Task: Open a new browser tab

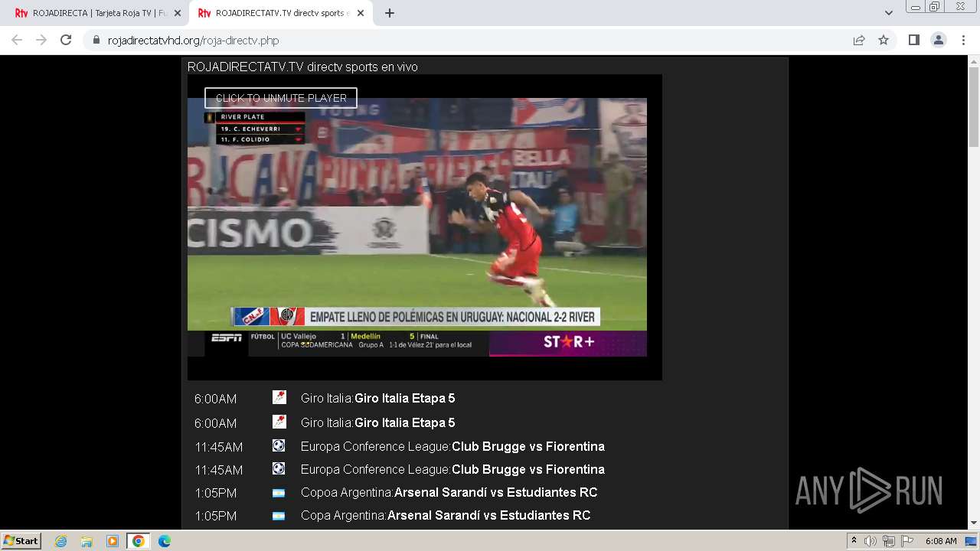Action: (390, 13)
